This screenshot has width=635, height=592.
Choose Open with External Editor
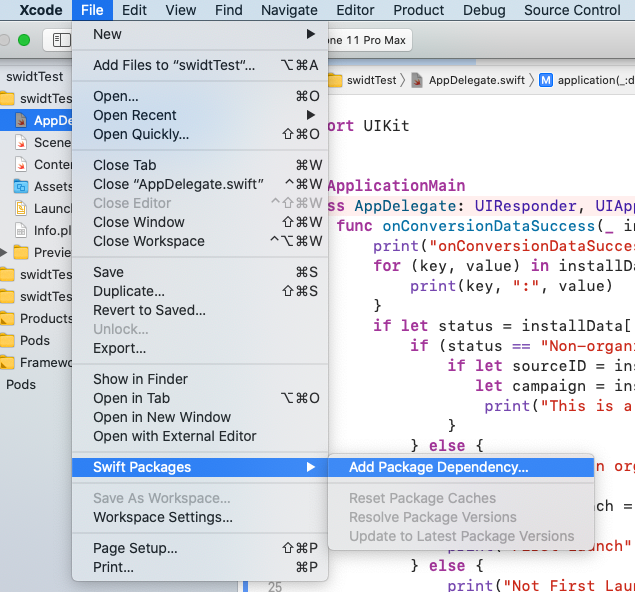coord(200,436)
